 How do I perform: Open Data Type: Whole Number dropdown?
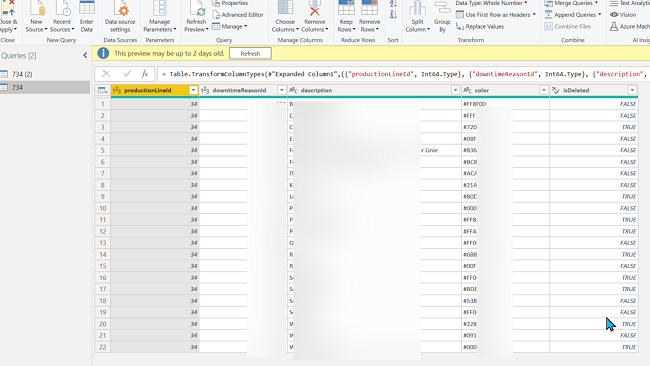[x=491, y=3]
